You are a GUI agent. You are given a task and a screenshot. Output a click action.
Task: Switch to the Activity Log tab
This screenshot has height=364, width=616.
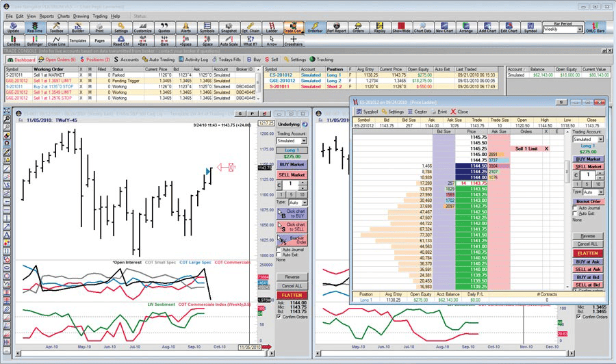click(x=194, y=60)
